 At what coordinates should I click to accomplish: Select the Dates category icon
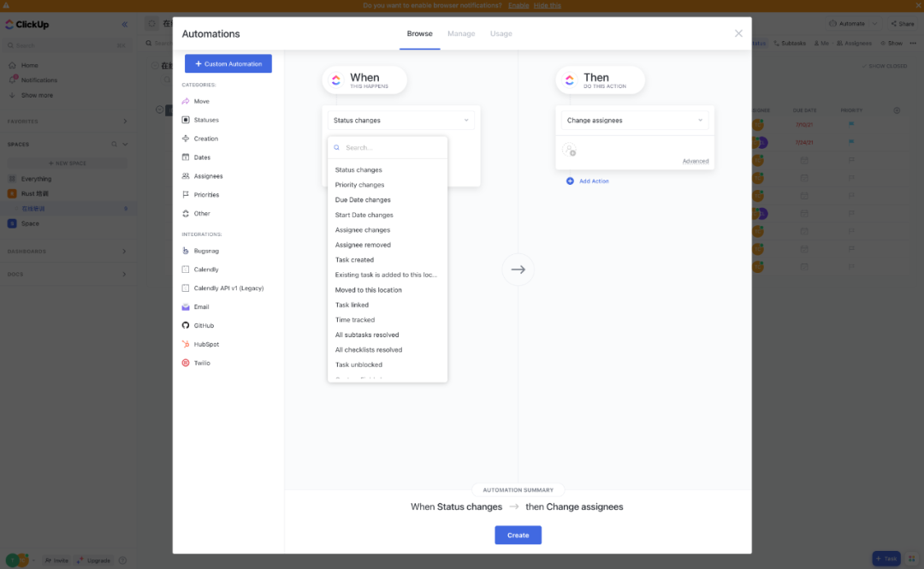coord(186,157)
